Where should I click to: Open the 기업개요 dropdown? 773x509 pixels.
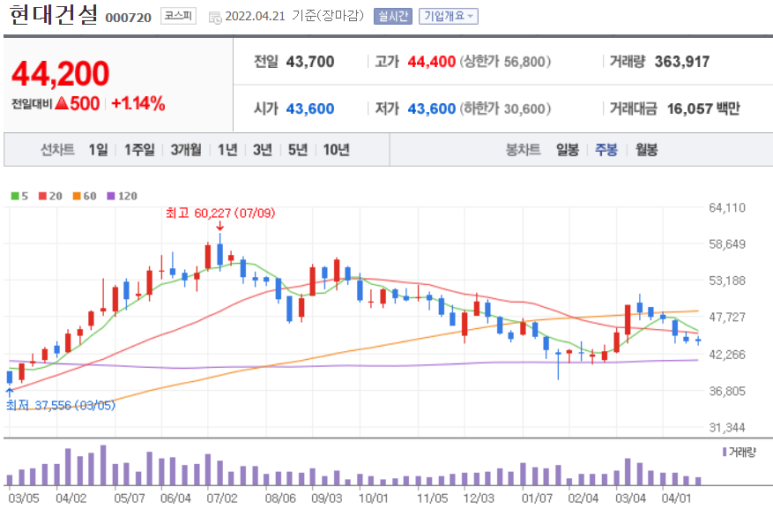pos(448,17)
